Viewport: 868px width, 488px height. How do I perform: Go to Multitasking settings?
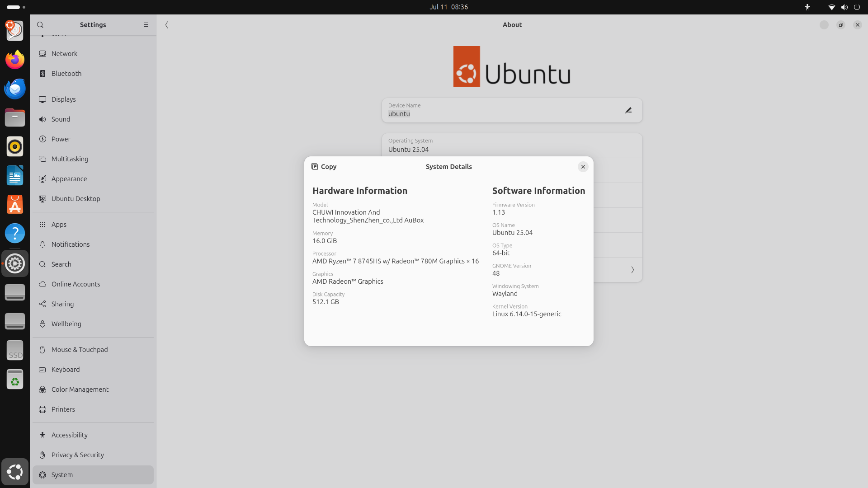(x=93, y=159)
